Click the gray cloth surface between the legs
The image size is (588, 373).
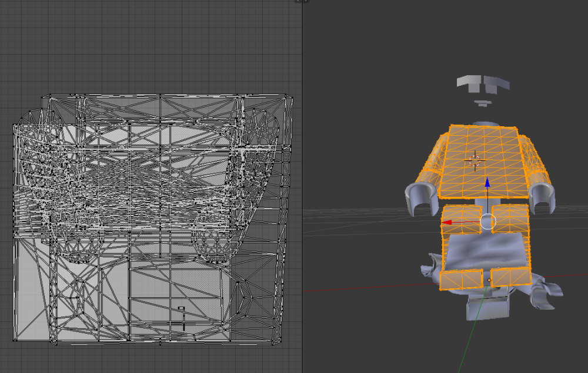pos(485,251)
